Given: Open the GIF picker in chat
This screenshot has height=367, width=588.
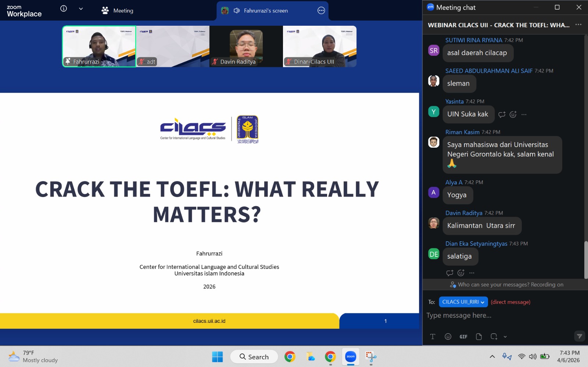Looking at the screenshot, I should (463, 337).
